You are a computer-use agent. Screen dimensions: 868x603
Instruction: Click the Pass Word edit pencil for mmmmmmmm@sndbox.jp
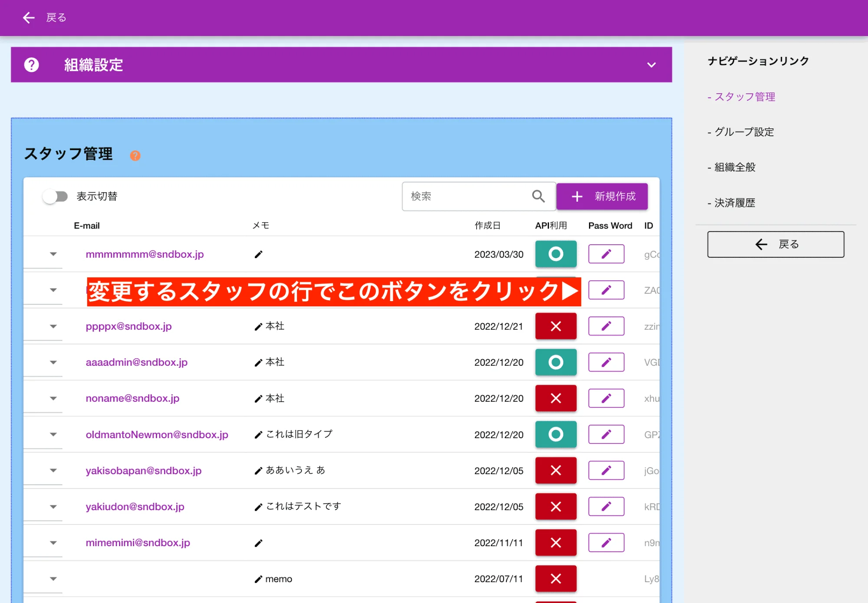click(606, 254)
